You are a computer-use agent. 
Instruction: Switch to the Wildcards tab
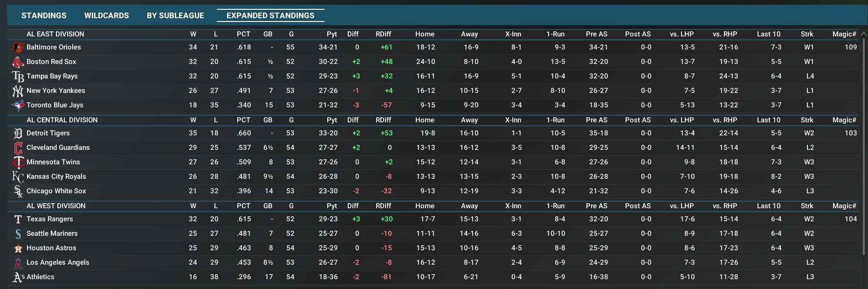(x=106, y=15)
